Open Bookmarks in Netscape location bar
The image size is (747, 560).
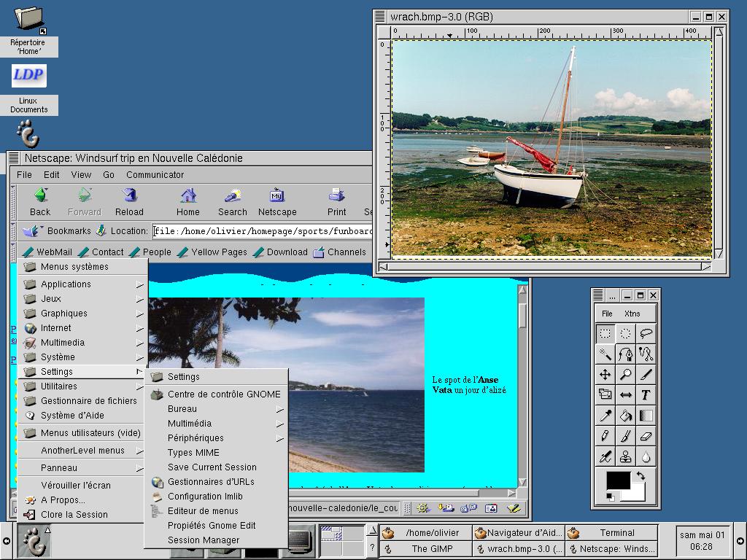[x=57, y=231]
